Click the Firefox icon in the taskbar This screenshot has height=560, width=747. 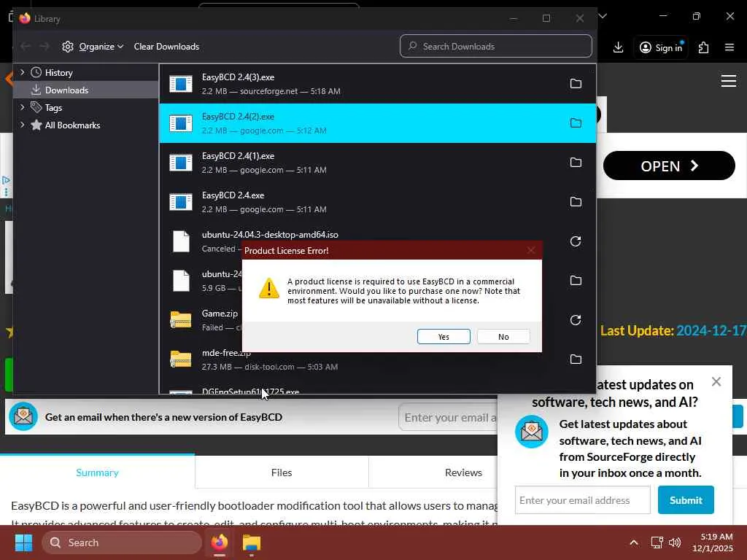[219, 542]
